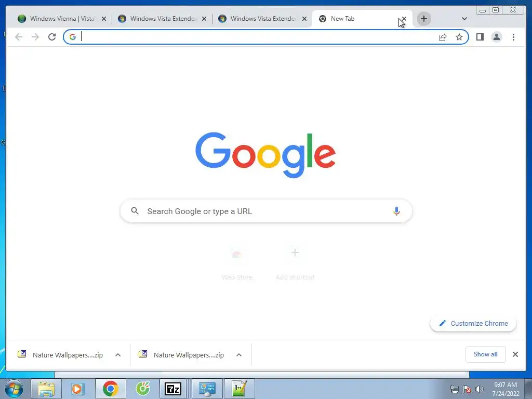Image resolution: width=532 pixels, height=399 pixels.
Task: Bookmark this tab with the star icon
Action: 459,37
